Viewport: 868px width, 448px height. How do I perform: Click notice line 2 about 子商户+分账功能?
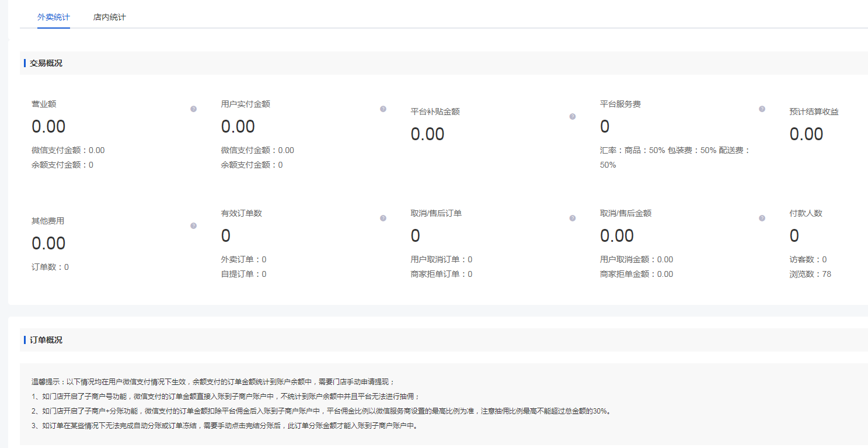click(322, 411)
